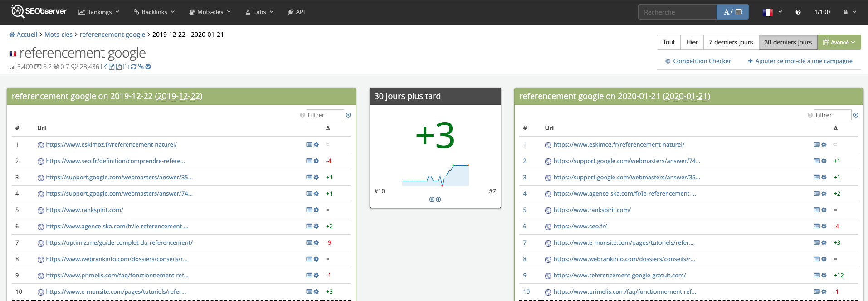868x301 pixels.
Task: Open details list icon for referencement-google-gratuit.com row
Action: tap(817, 275)
